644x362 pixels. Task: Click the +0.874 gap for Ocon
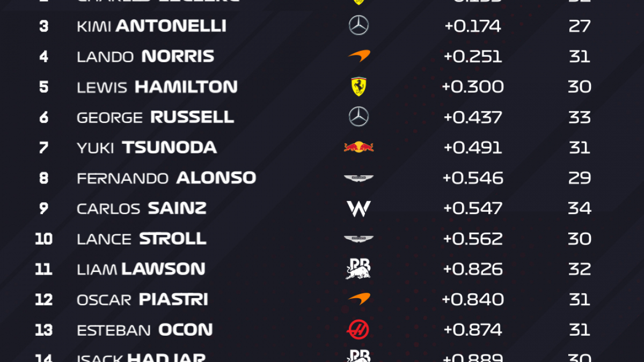[473, 329]
